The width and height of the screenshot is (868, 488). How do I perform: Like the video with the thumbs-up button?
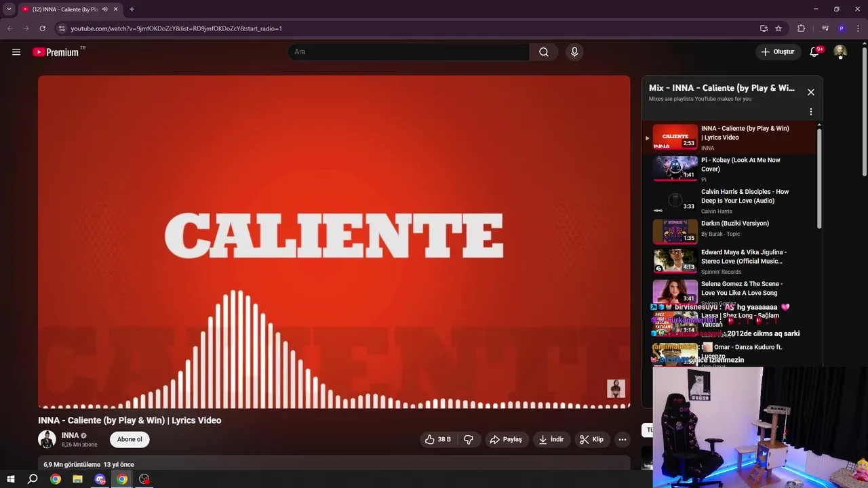pyautogui.click(x=437, y=439)
